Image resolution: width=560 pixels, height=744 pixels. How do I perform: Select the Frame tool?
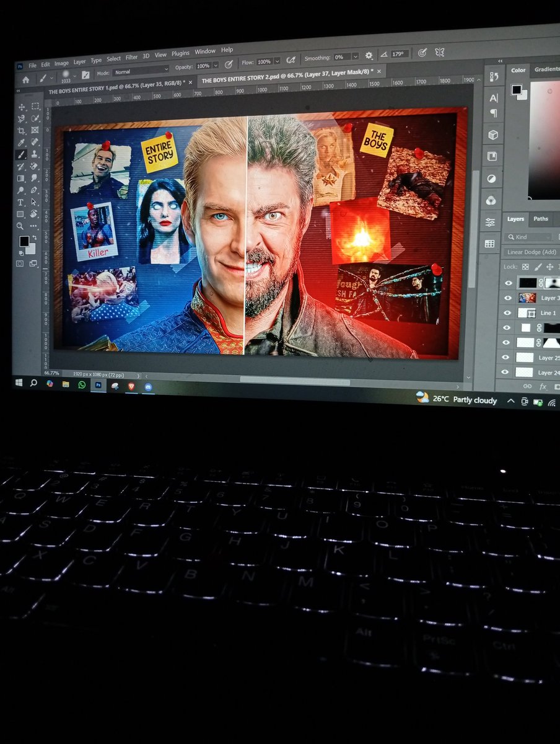click(x=35, y=130)
